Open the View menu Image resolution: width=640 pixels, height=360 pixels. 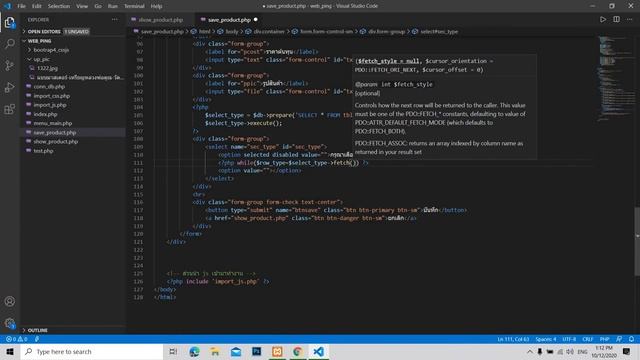pos(82,6)
